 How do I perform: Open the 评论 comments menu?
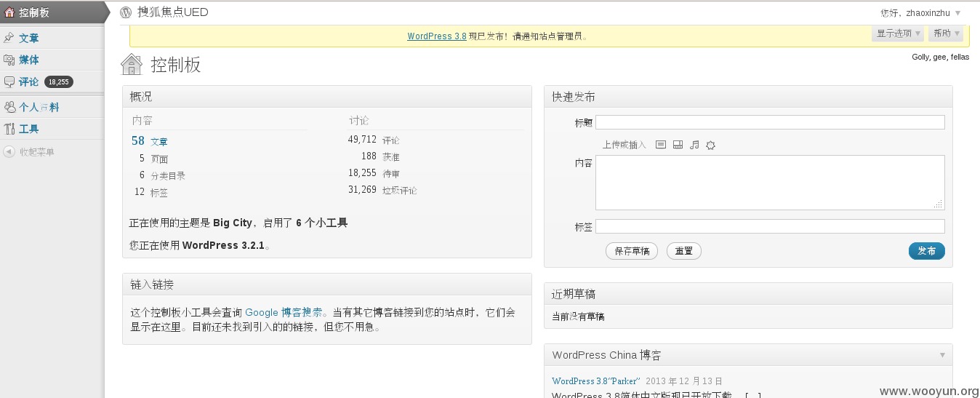pyautogui.click(x=29, y=81)
